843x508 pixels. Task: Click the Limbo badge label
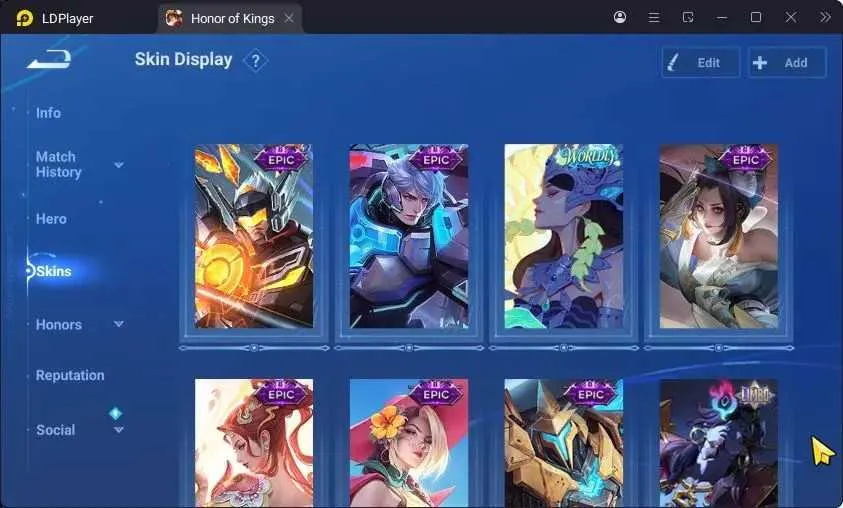coord(755,394)
